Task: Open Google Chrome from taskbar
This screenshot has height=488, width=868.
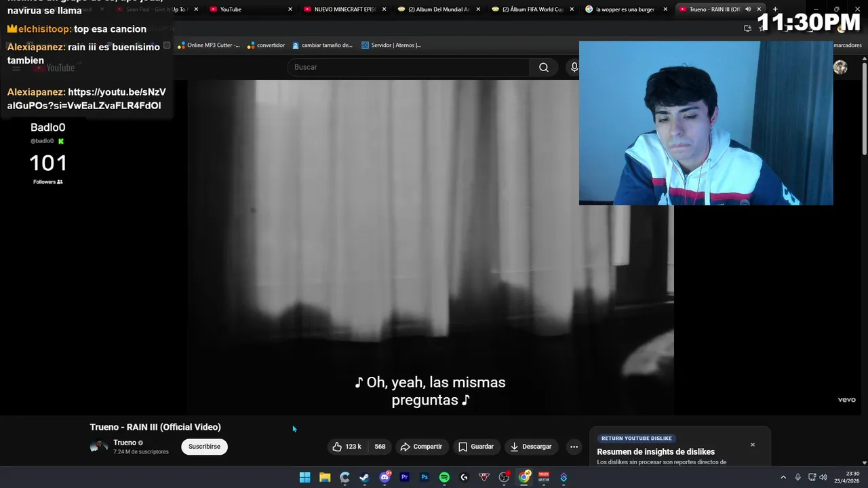Action: 524,477
